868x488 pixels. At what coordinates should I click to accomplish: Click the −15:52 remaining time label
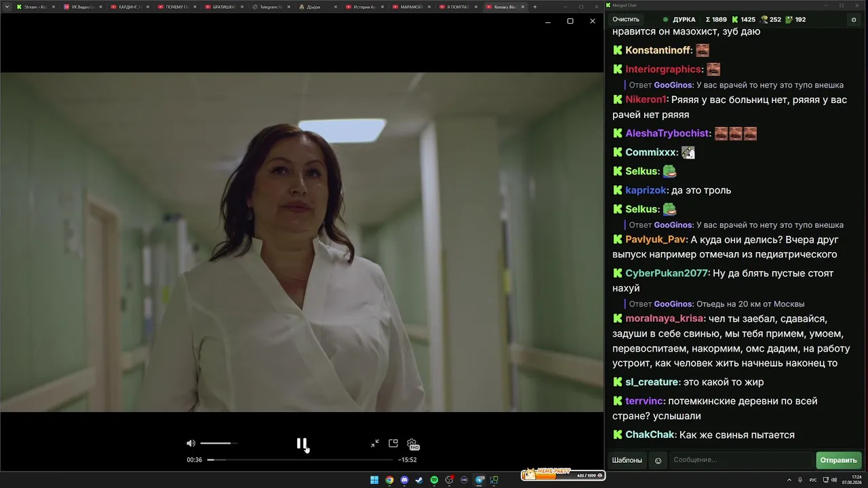click(407, 460)
